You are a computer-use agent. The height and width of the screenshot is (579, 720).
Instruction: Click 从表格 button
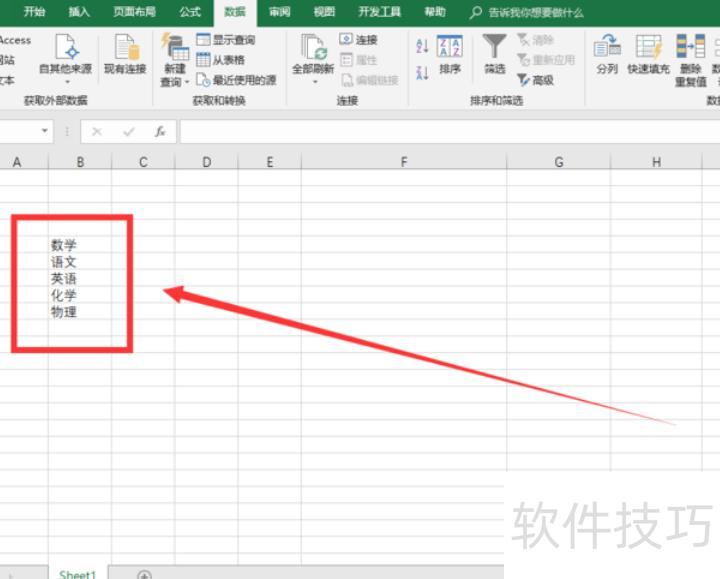click(x=220, y=60)
